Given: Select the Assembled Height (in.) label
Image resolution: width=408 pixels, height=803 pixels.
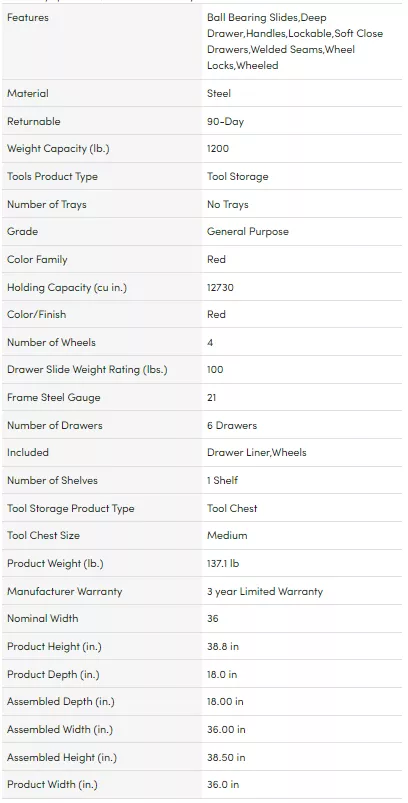Looking at the screenshot, I should [x=62, y=757].
